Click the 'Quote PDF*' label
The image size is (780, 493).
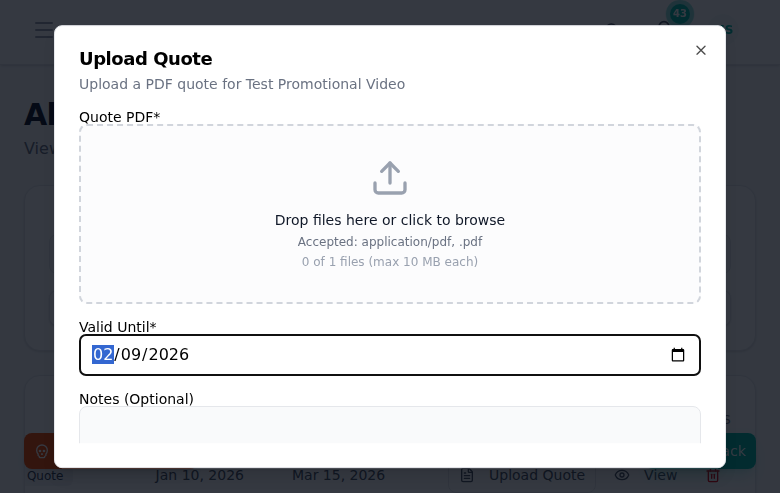pyautogui.click(x=119, y=117)
